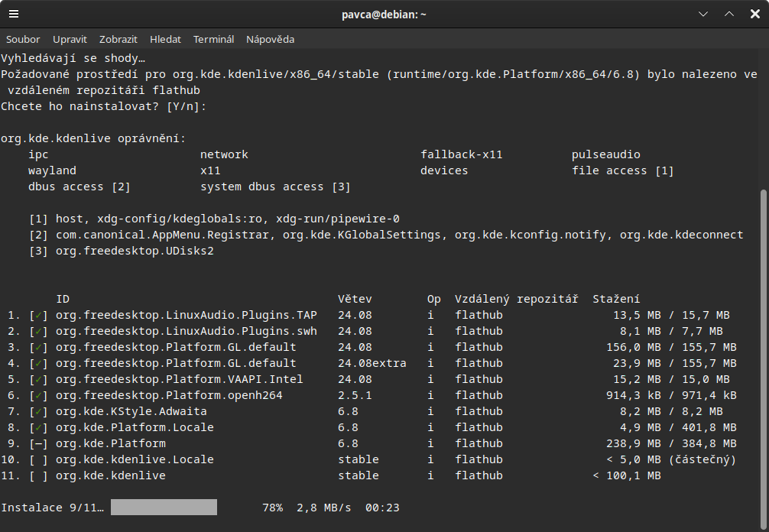769x532 pixels.
Task: Expand the Hledat menu
Action: tap(165, 39)
